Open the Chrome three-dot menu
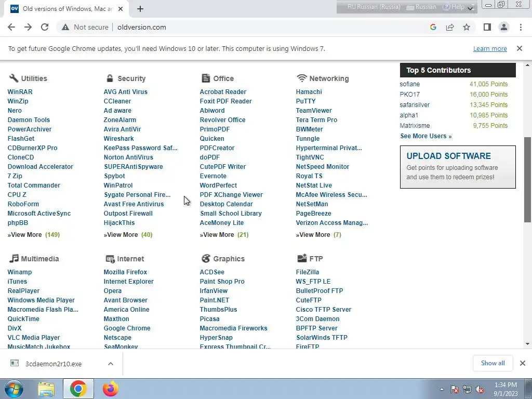 pyautogui.click(x=521, y=27)
